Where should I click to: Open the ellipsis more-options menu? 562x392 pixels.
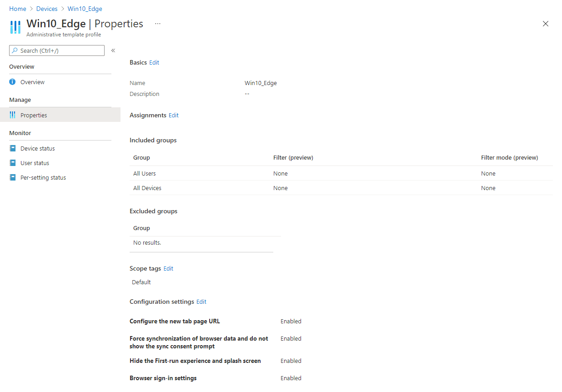[157, 24]
